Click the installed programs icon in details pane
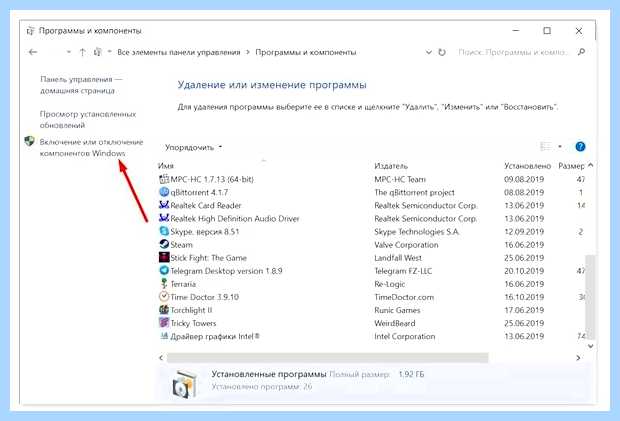Viewport: 620px width, 421px height. [184, 383]
